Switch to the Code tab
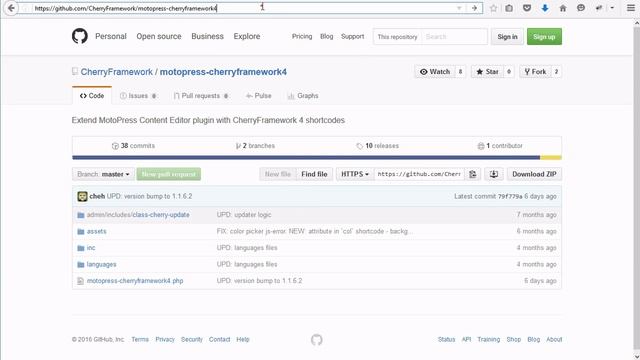This screenshot has height=360, width=640. [x=92, y=96]
